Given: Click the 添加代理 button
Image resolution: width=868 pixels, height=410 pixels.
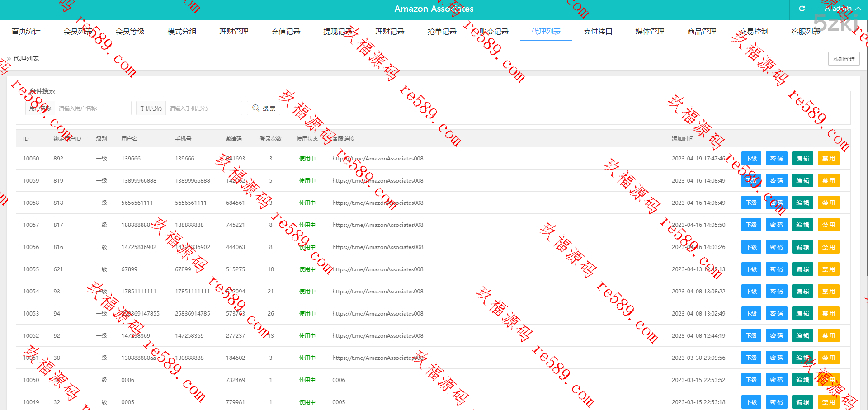Looking at the screenshot, I should click(844, 59).
